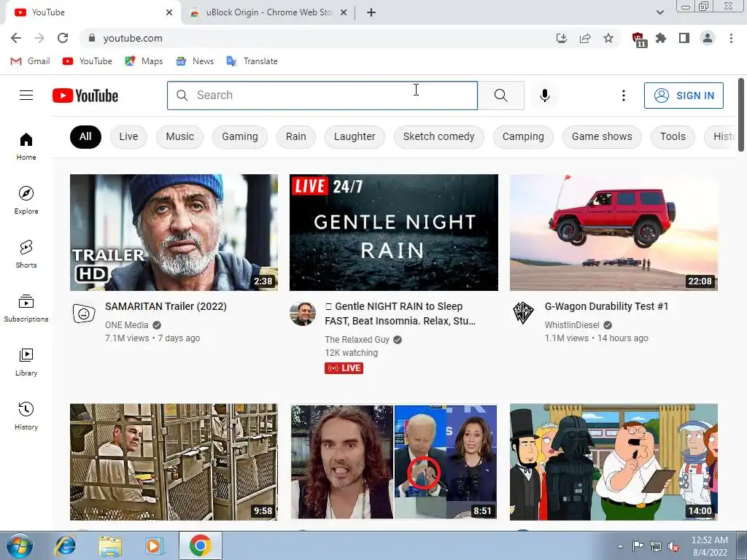The image size is (747, 560).
Task: Launch Internet Explorer from taskbar
Action: pyautogui.click(x=65, y=545)
